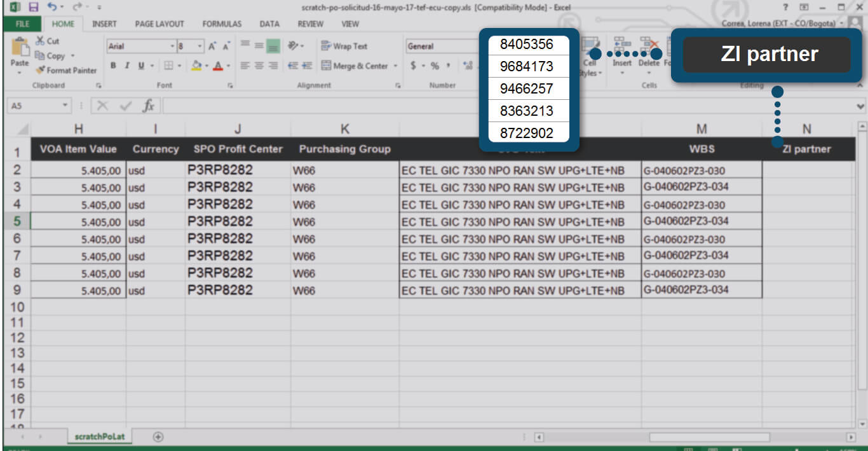Toggle Bold formatting
This screenshot has width=868, height=451.
click(114, 66)
